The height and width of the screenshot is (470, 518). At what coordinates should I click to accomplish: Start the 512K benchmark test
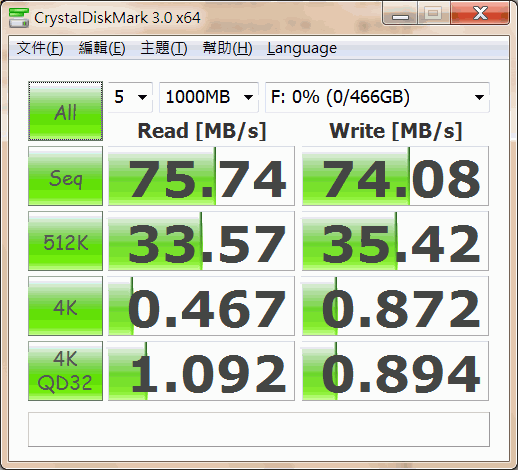(x=65, y=241)
